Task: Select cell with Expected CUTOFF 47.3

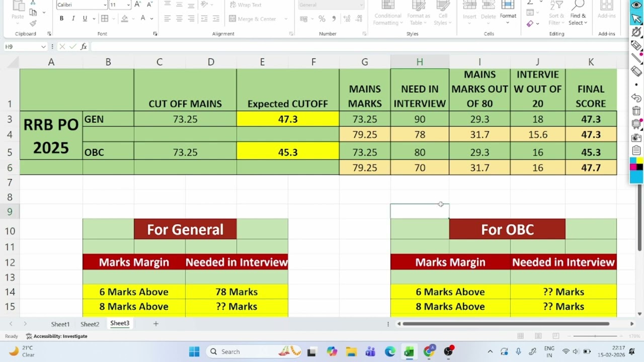Action: [288, 119]
